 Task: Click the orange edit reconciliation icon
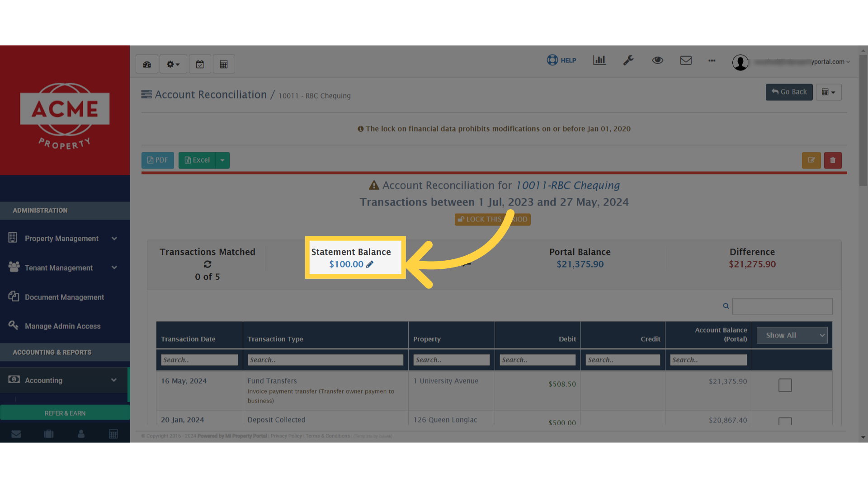(811, 160)
